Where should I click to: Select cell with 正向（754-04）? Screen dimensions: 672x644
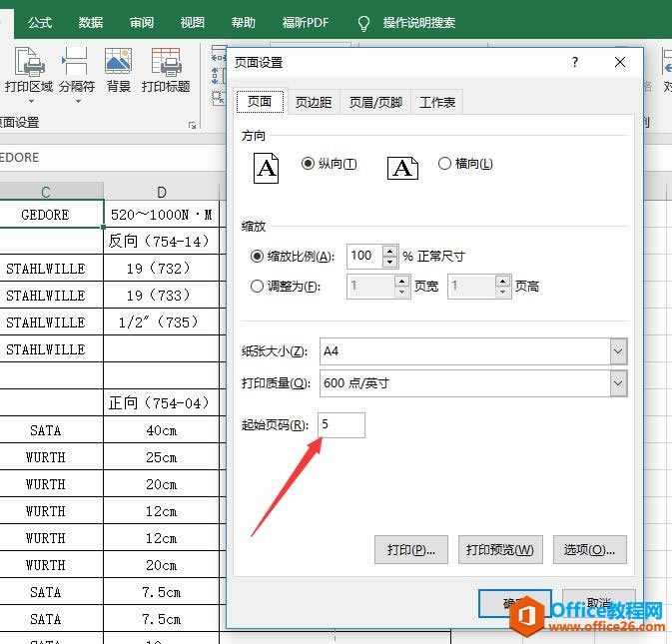[161, 403]
